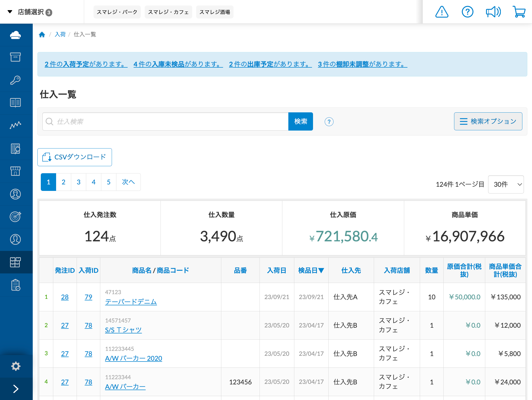Click the key icon in the sidebar
This screenshot has width=532, height=400.
(x=16, y=80)
